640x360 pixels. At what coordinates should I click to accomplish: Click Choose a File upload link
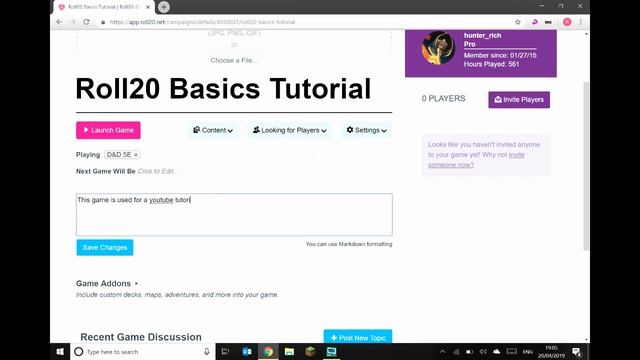tap(234, 60)
